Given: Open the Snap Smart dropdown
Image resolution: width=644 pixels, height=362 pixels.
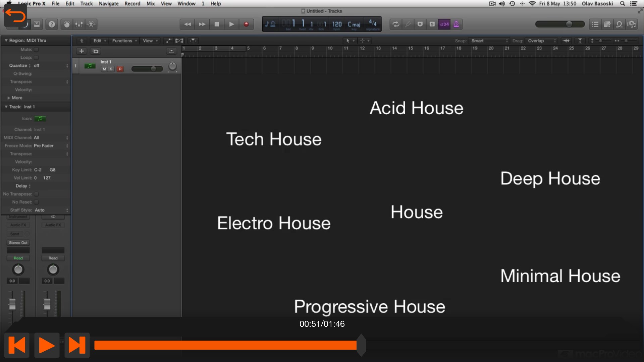Looking at the screenshot, I should click(x=489, y=41).
